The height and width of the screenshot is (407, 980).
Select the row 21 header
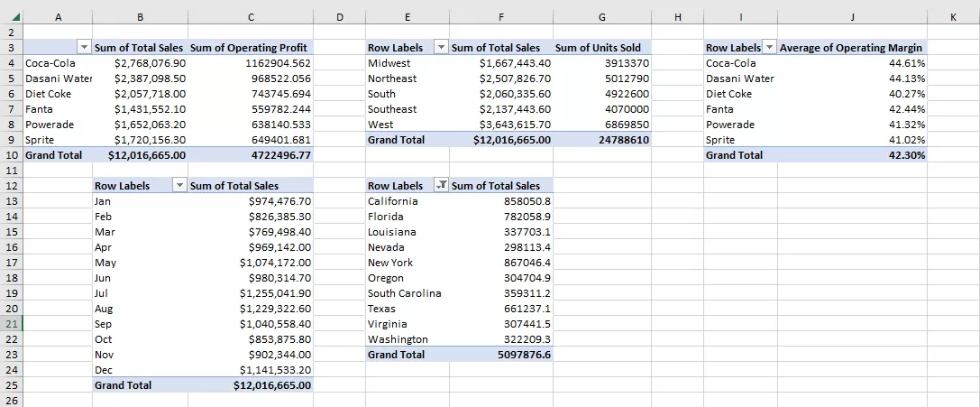tap(11, 324)
